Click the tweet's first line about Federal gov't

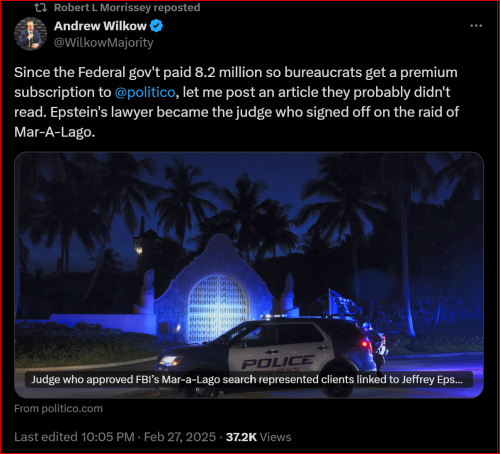click(236, 72)
